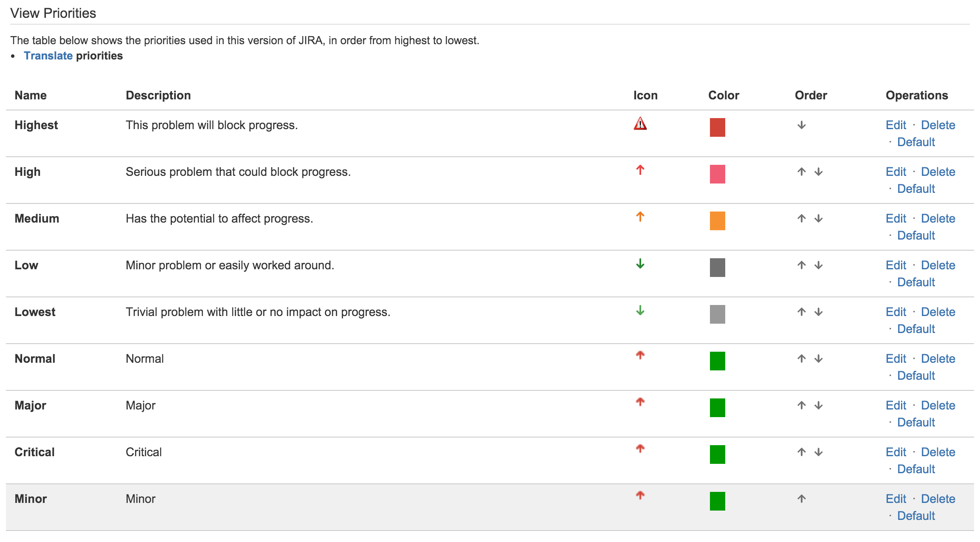The width and height of the screenshot is (980, 542).
Task: Move the Minor priority up in order
Action: pos(802,498)
